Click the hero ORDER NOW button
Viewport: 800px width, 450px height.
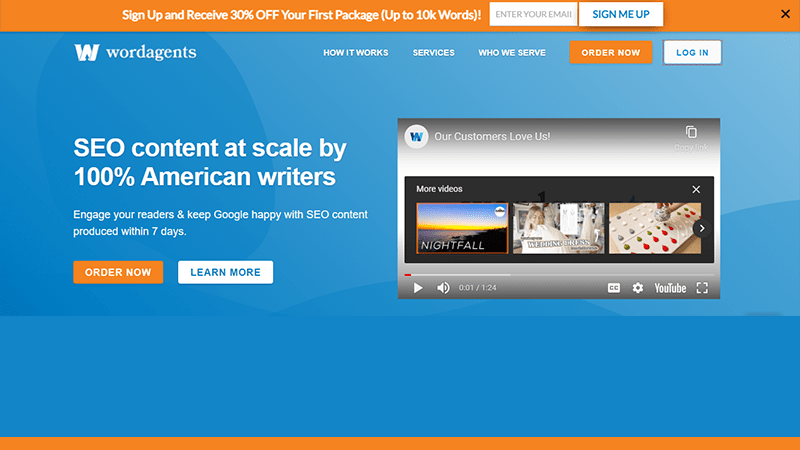point(118,272)
